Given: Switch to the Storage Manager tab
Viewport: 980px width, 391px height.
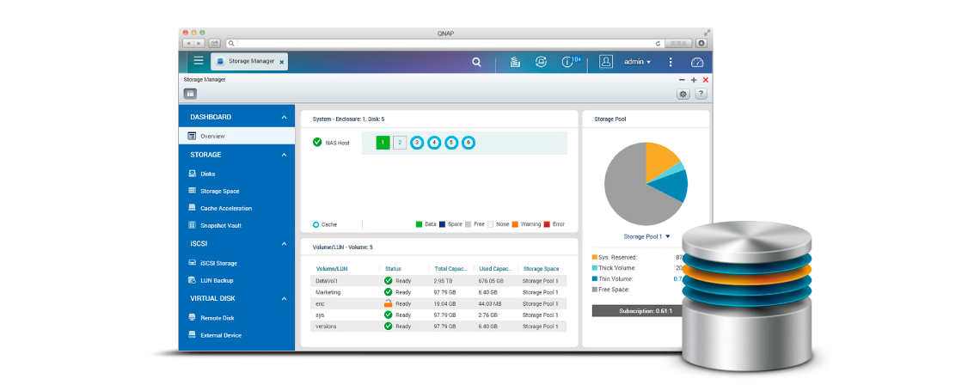Looking at the screenshot, I should (x=249, y=62).
